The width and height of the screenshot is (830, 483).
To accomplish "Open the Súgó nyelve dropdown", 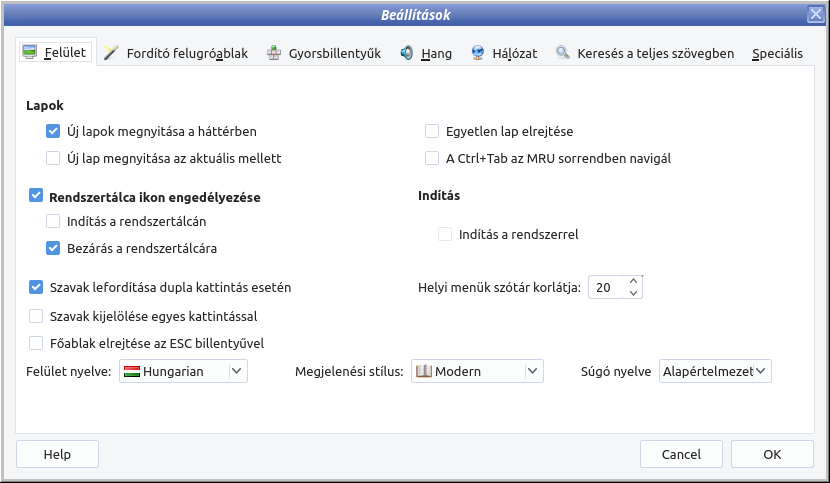I will tap(762, 371).
